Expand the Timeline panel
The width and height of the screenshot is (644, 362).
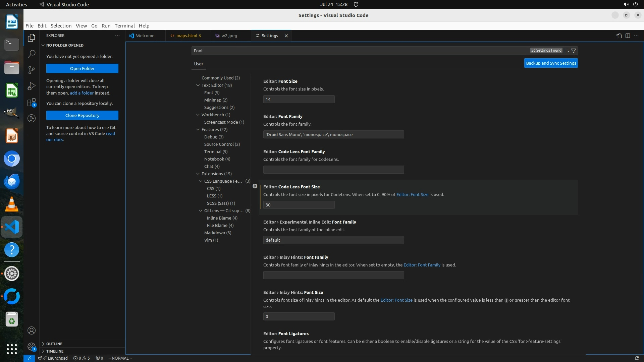[55, 351]
